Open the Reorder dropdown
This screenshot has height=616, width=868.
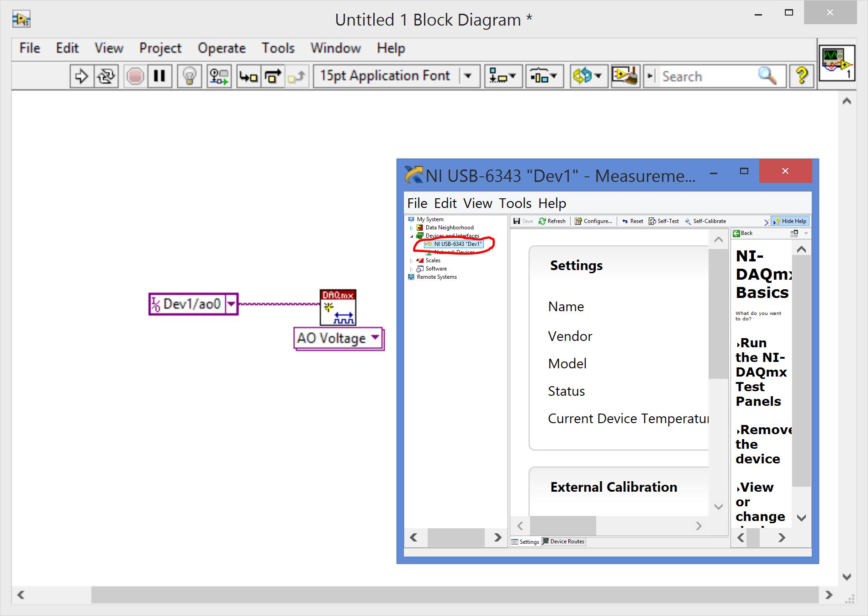pyautogui.click(x=588, y=76)
